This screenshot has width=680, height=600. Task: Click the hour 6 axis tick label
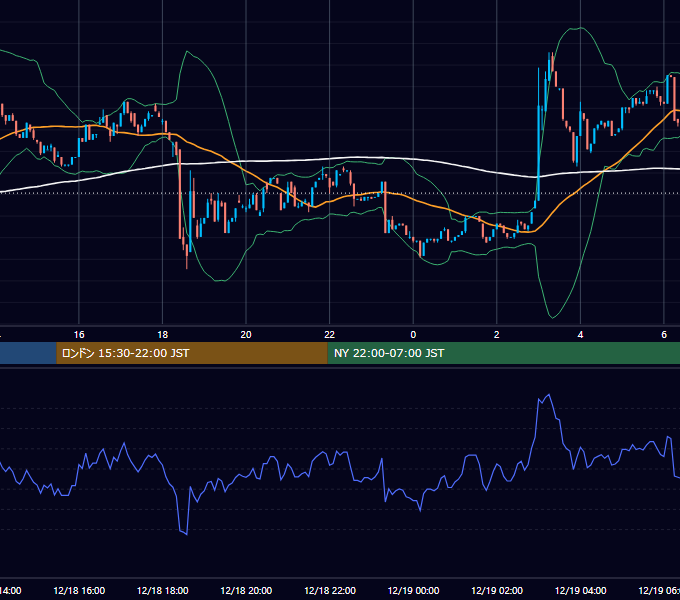point(664,335)
